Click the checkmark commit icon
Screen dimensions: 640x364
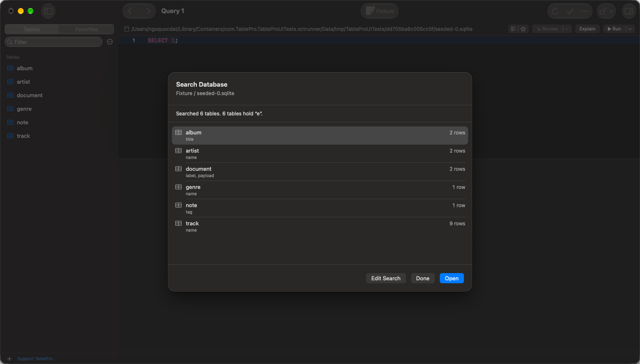coord(570,11)
